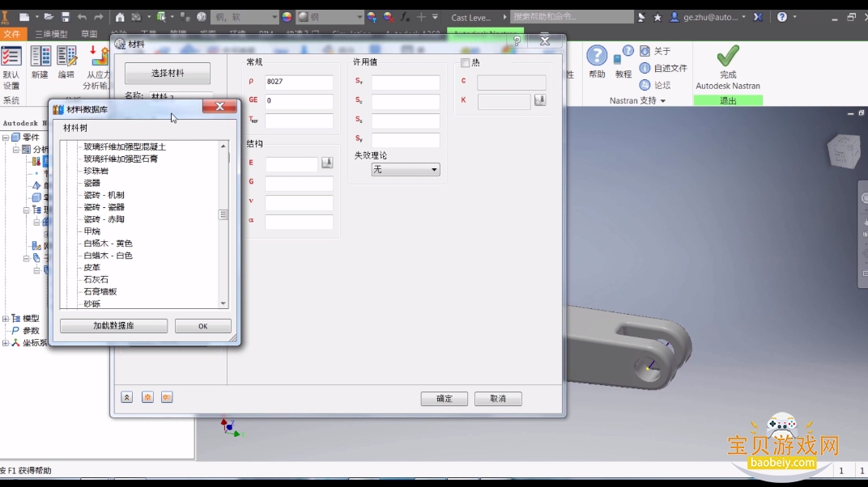Click Load Database (加载数据库) button
The height and width of the screenshot is (487, 868).
tap(113, 325)
